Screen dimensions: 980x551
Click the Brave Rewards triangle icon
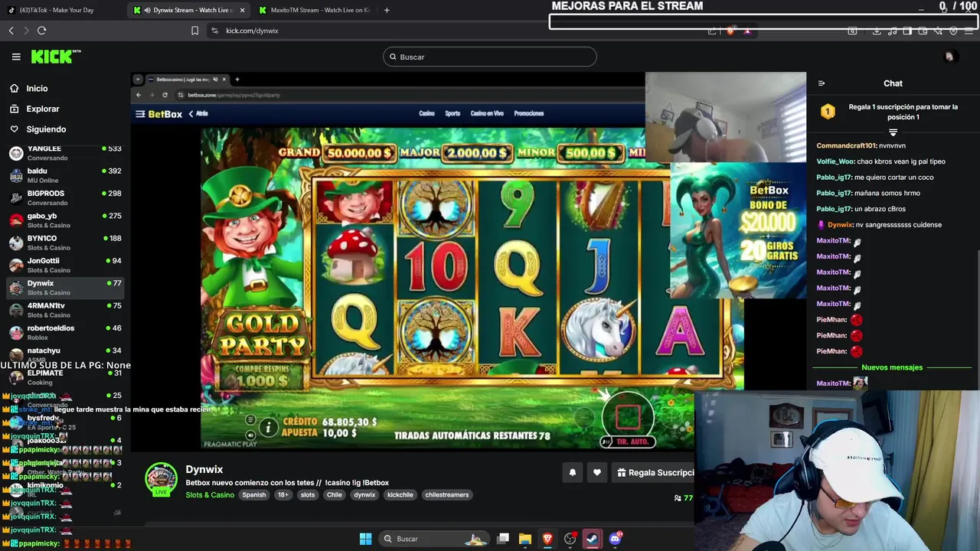point(747,31)
